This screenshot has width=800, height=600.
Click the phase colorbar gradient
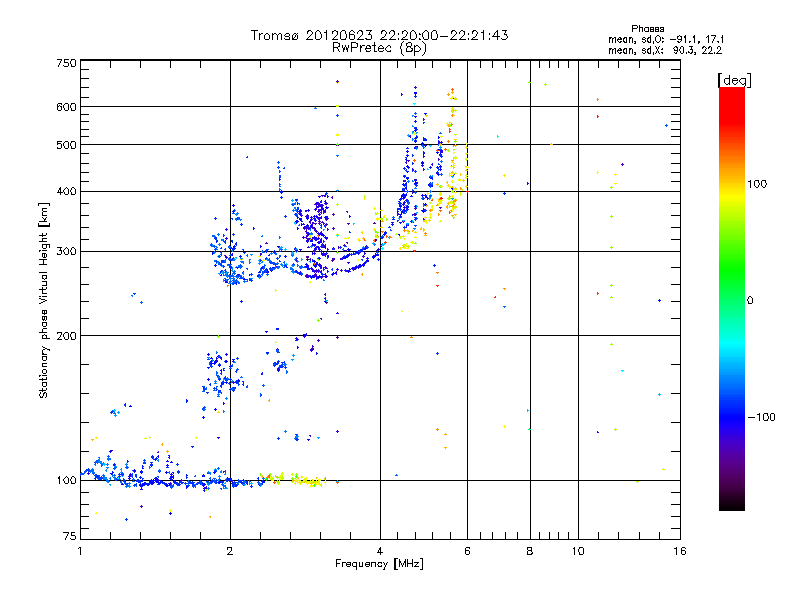[x=732, y=299]
